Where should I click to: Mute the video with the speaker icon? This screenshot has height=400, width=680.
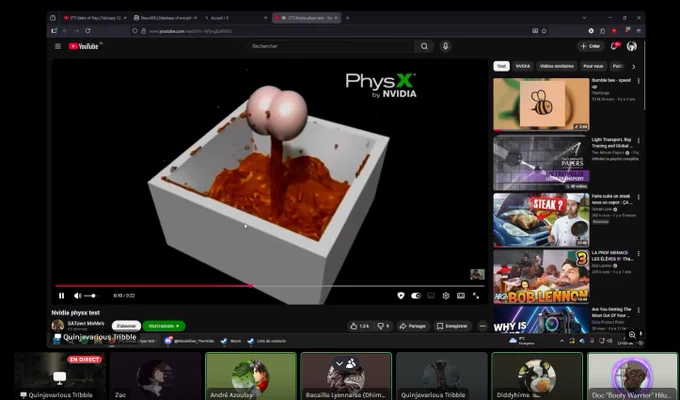click(77, 296)
